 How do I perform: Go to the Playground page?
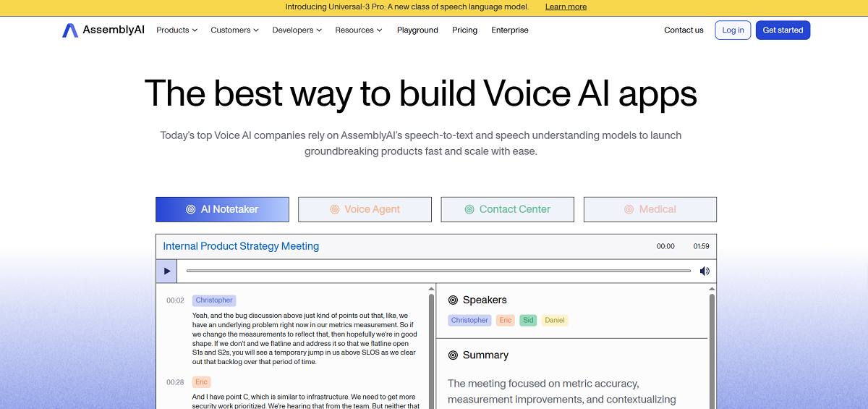click(x=417, y=30)
